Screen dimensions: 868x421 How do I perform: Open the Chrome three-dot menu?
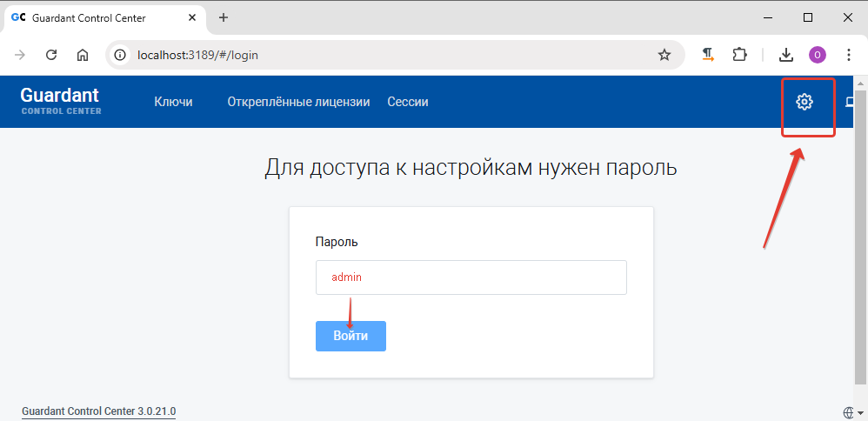(x=849, y=54)
